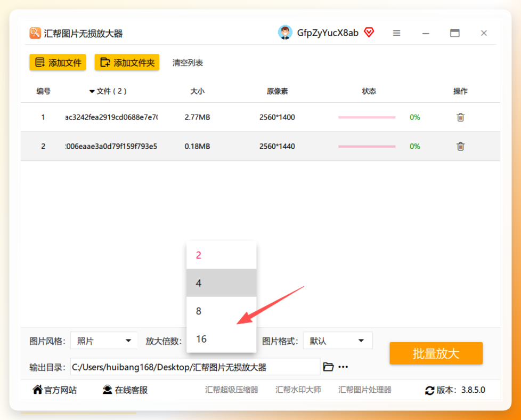Image resolution: width=521 pixels, height=420 pixels.
Task: Select magnification 4 option
Action: [x=221, y=283]
